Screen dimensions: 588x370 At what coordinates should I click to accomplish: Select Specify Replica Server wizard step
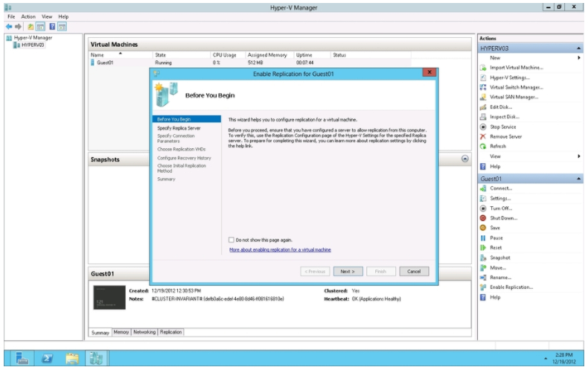tap(179, 128)
